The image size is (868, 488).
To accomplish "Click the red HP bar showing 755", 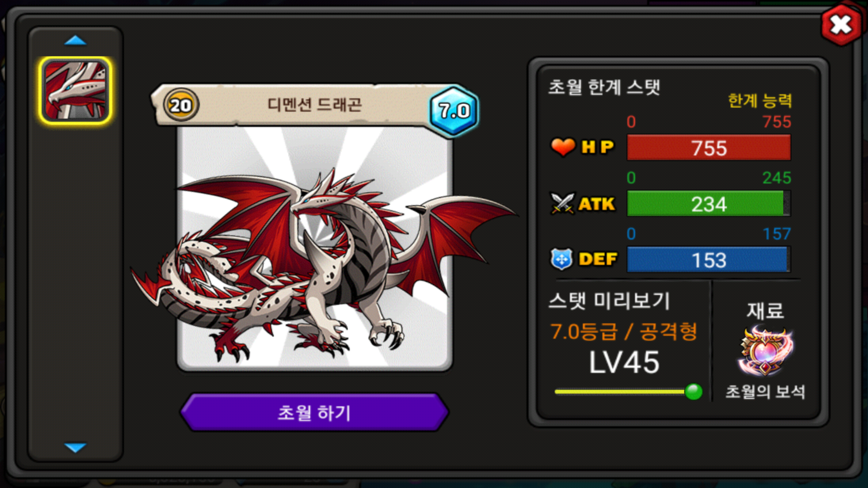I will click(709, 148).
